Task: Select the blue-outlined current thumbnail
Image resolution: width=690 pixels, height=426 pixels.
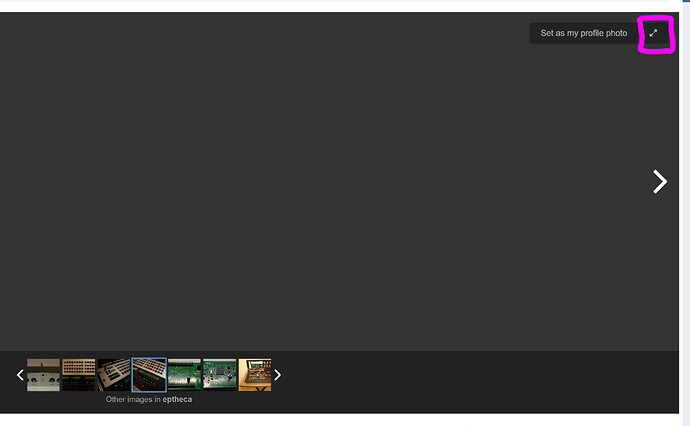Action: pos(149,375)
